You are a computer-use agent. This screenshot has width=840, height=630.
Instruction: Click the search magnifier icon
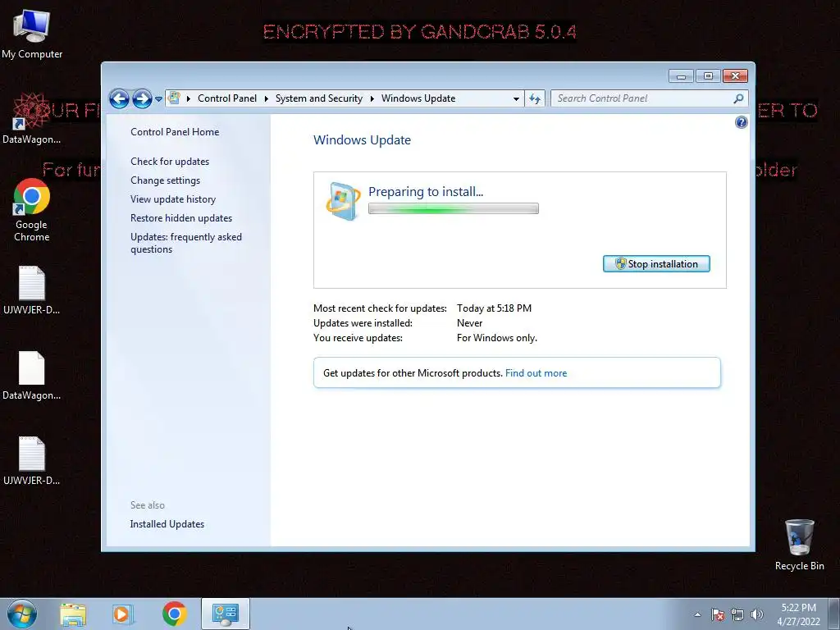739,98
